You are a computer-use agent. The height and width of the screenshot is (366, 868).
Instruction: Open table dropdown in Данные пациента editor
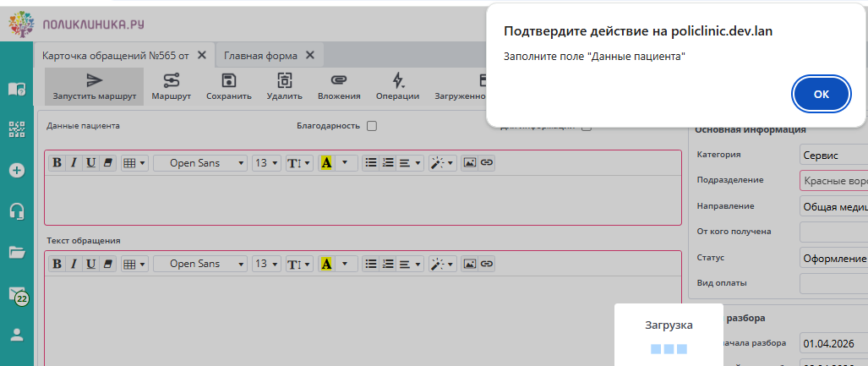pyautogui.click(x=134, y=163)
